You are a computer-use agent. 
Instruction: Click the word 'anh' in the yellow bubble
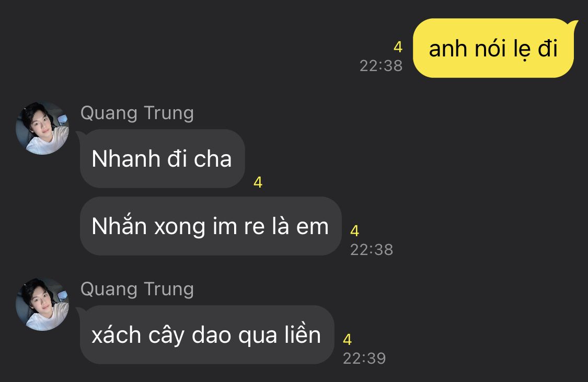click(448, 49)
